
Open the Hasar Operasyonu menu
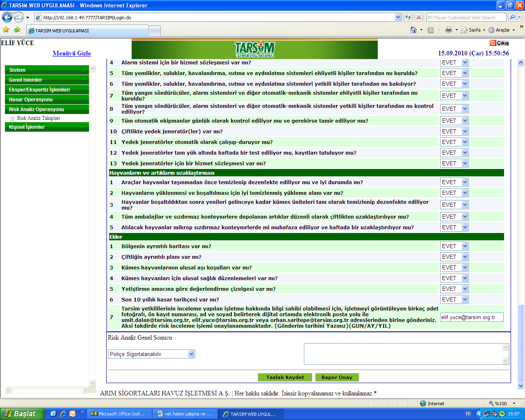[47, 99]
